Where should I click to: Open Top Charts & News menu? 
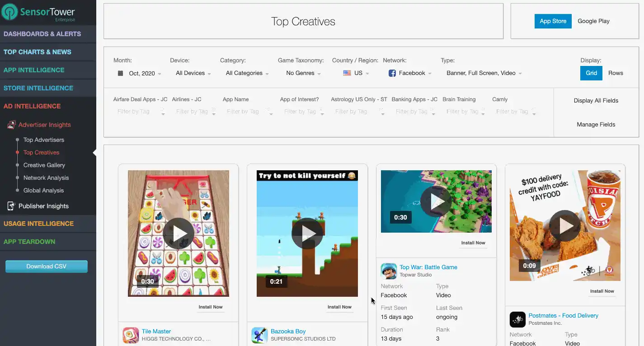tap(48, 52)
